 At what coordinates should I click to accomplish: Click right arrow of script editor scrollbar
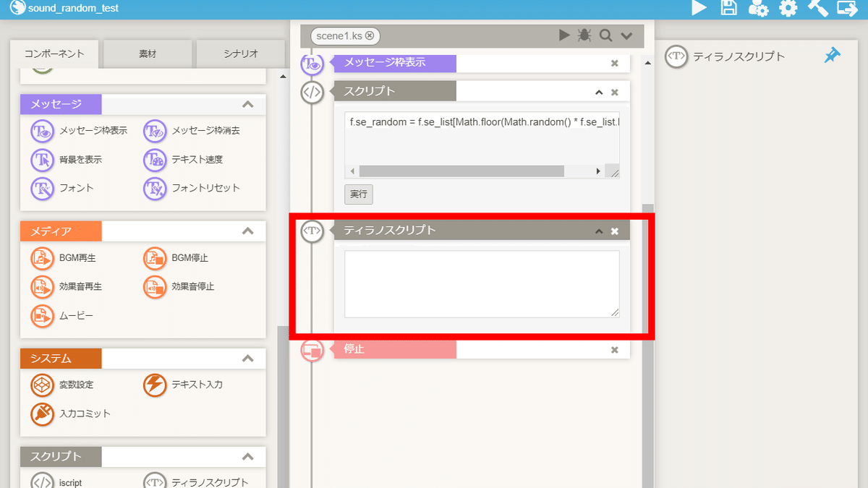point(599,171)
